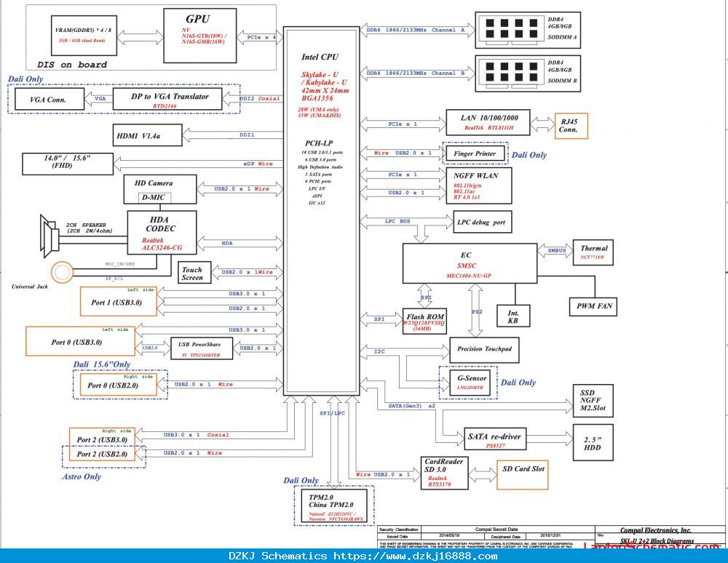Select the VGA Conn. block
This screenshot has height=563, width=728.
[x=50, y=99]
